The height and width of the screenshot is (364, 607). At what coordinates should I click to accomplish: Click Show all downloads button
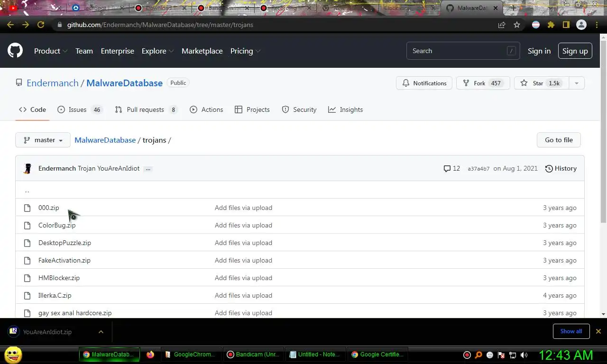click(571, 331)
